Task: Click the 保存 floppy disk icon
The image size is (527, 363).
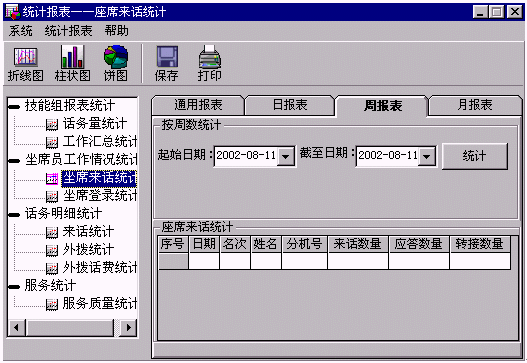Action: tap(167, 56)
